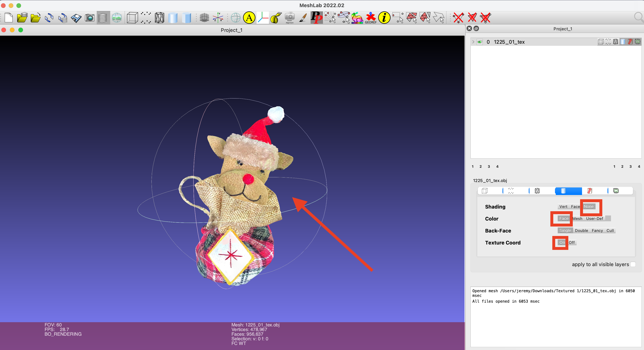Select the Raster Alignment tool
This screenshot has width=644, height=350.
pyautogui.click(x=289, y=18)
